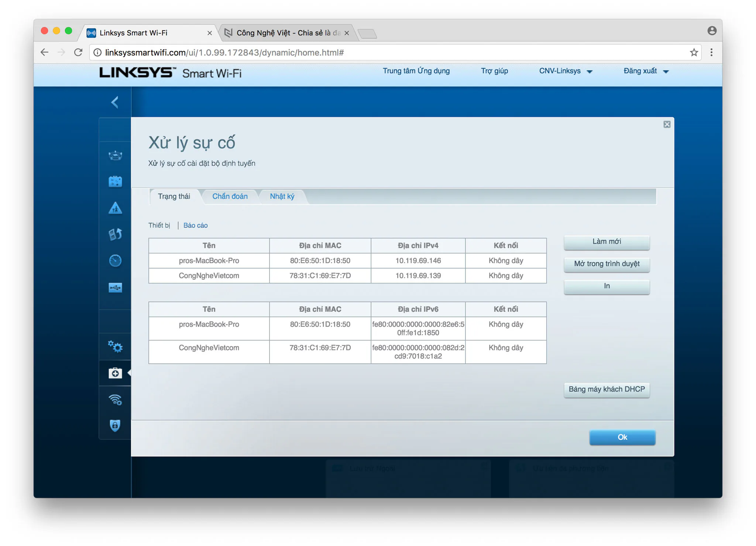
Task: Select the IPv4 address 10.119.69.146 cell
Action: tap(418, 261)
